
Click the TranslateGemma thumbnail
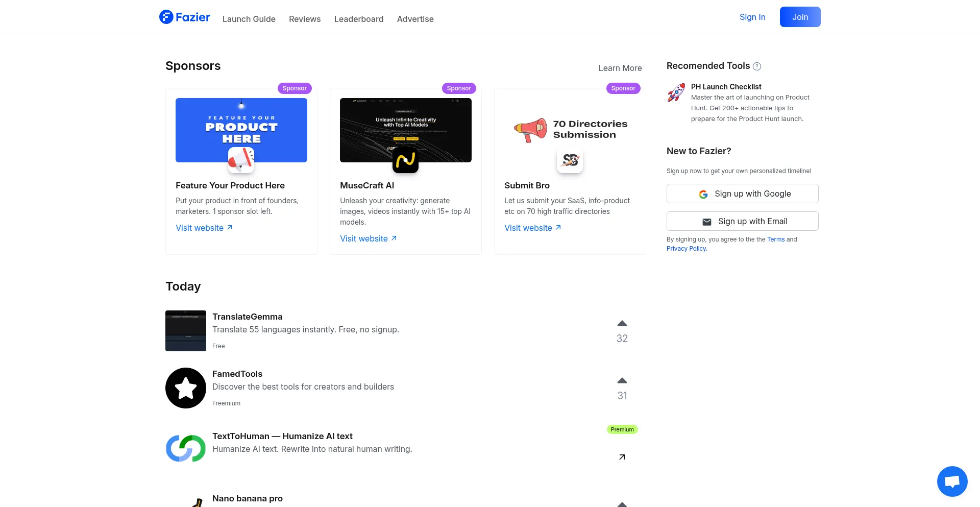click(x=186, y=331)
